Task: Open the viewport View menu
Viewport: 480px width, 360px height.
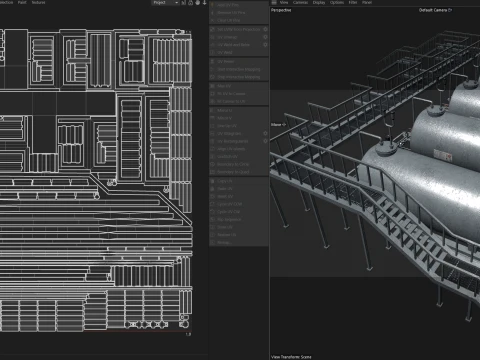Action: click(x=284, y=2)
